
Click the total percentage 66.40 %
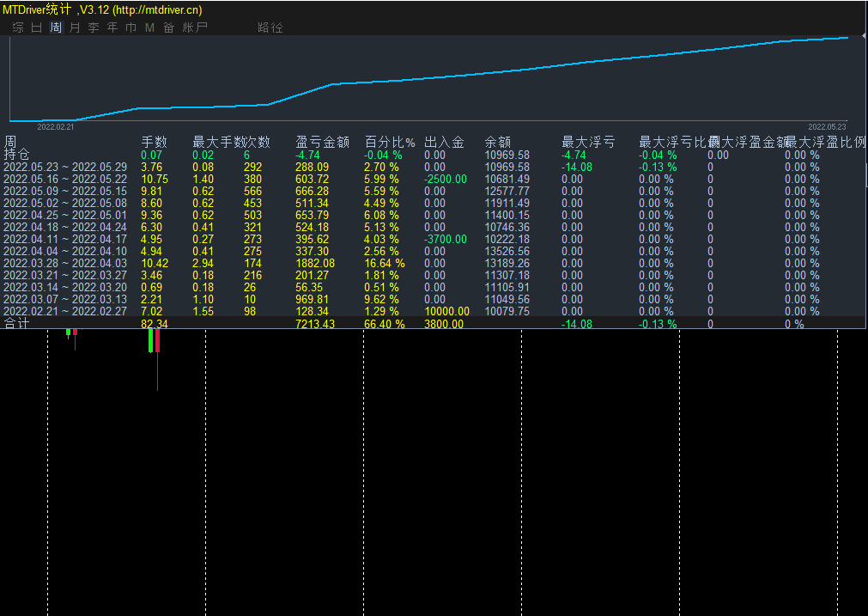(384, 324)
